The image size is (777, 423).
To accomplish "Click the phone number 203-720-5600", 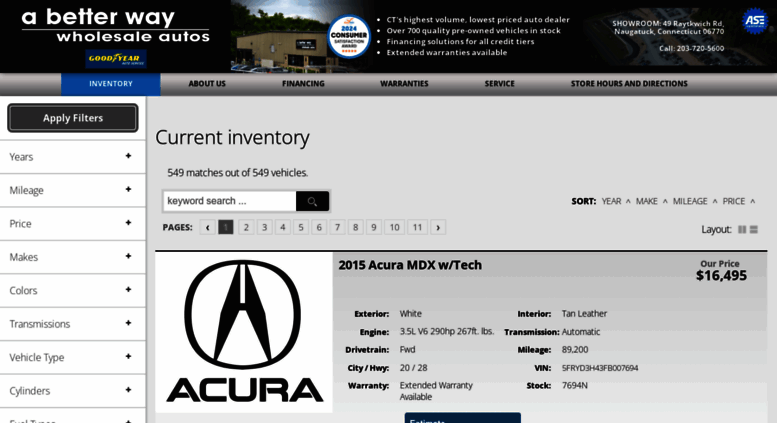I will pos(700,49).
